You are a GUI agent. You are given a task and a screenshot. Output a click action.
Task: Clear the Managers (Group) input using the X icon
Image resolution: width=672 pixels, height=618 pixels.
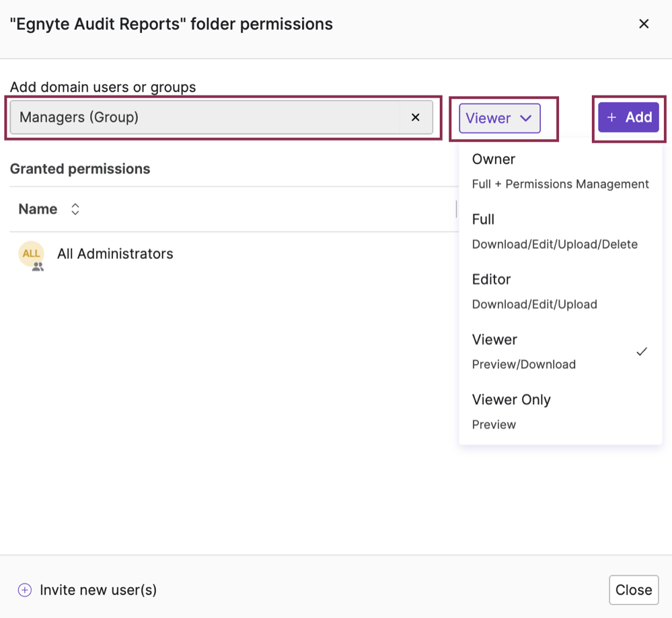(x=416, y=117)
